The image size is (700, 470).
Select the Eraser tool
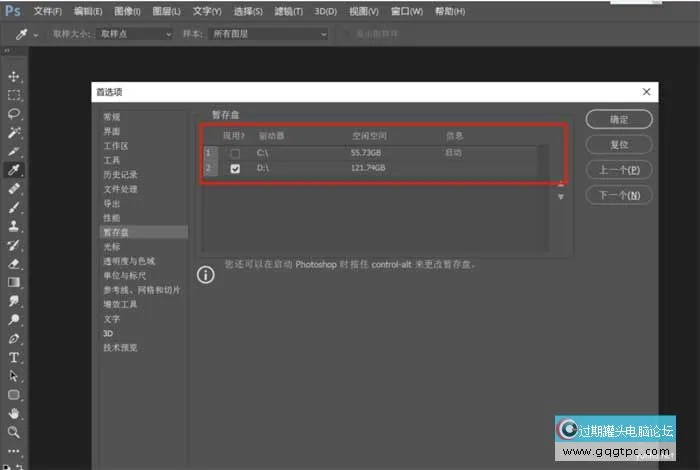point(14,264)
